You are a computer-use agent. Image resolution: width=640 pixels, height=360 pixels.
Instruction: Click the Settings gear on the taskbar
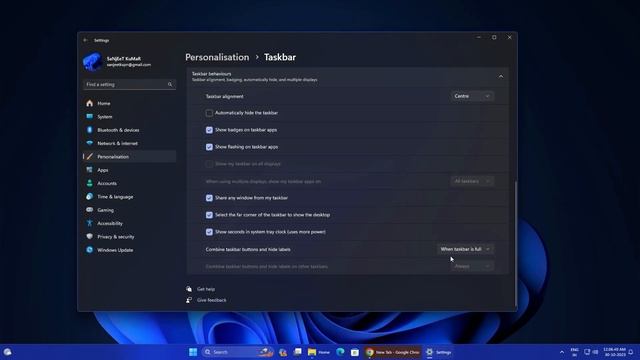coord(429,352)
